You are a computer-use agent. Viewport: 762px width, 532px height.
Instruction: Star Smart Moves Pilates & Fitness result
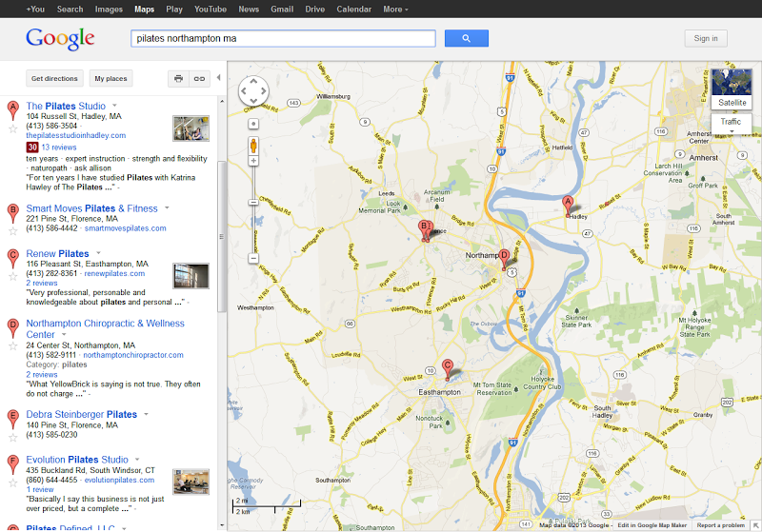[13, 231]
